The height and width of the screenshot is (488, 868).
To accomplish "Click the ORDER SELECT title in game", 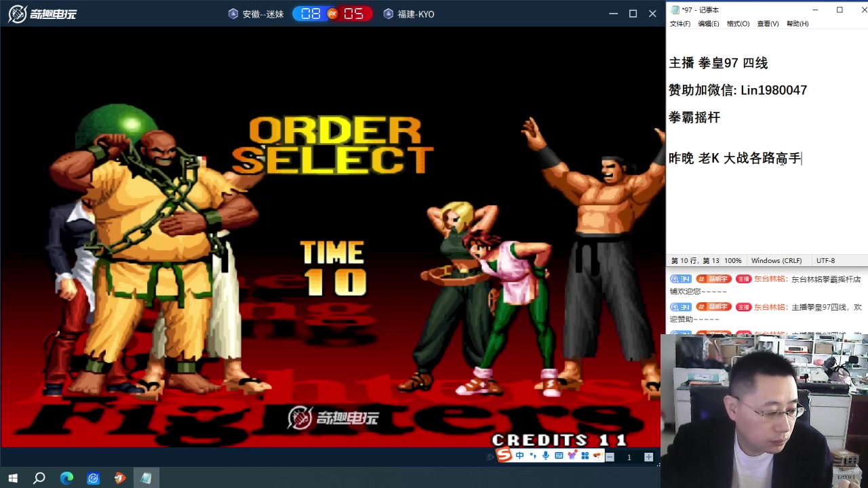I will click(332, 145).
